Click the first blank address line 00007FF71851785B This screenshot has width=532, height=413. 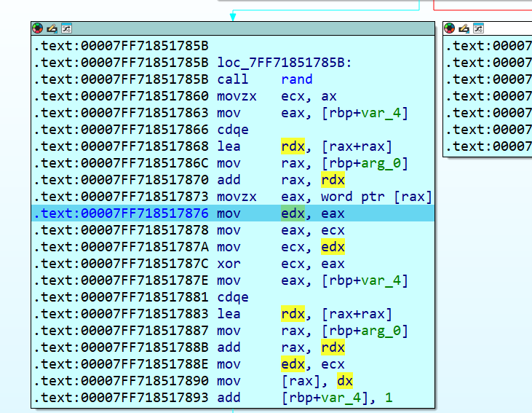tap(121, 46)
